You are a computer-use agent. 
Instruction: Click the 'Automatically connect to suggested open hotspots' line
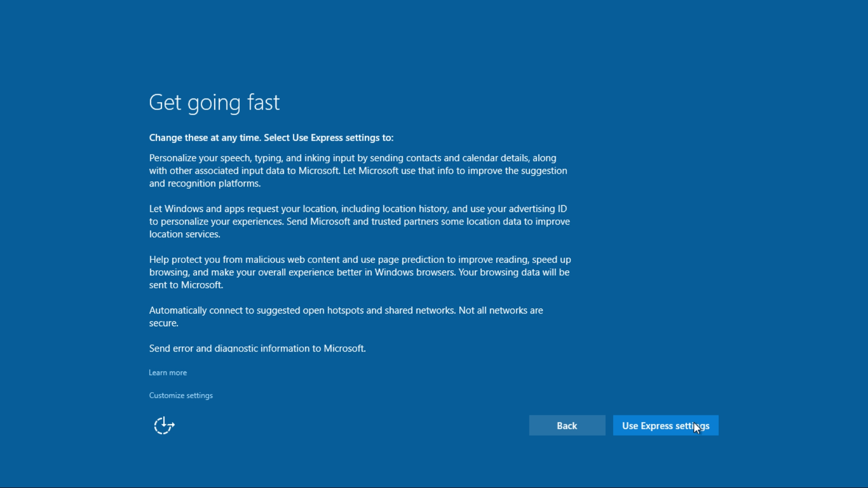[346, 310]
